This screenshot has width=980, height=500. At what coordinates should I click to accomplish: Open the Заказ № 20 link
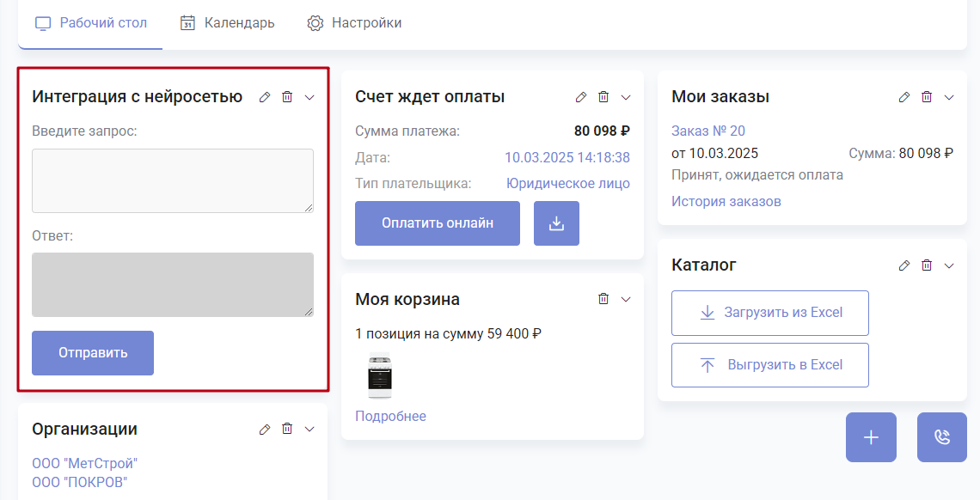coord(708,131)
